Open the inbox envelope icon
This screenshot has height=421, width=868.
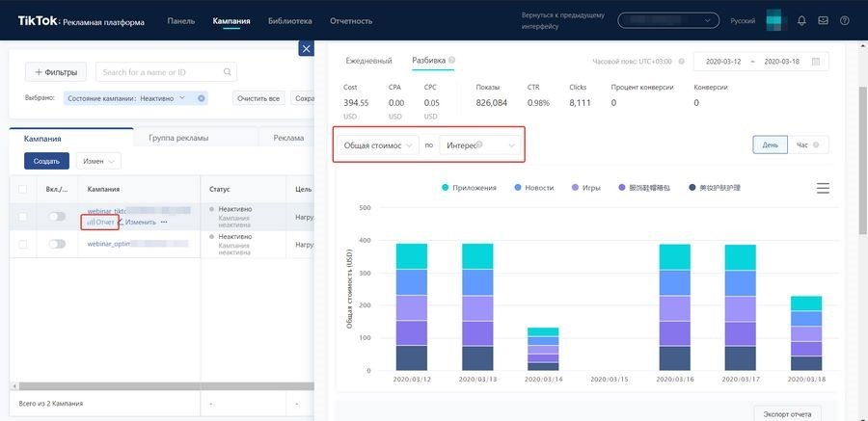pos(824,20)
